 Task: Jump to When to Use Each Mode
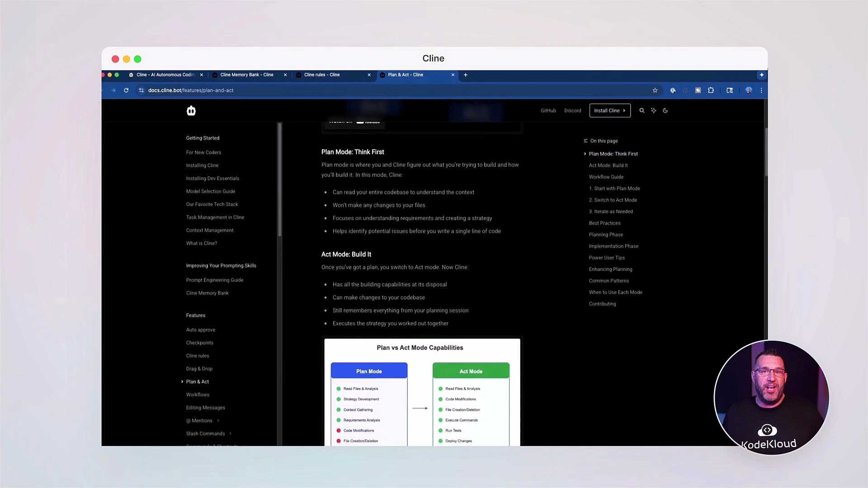616,292
